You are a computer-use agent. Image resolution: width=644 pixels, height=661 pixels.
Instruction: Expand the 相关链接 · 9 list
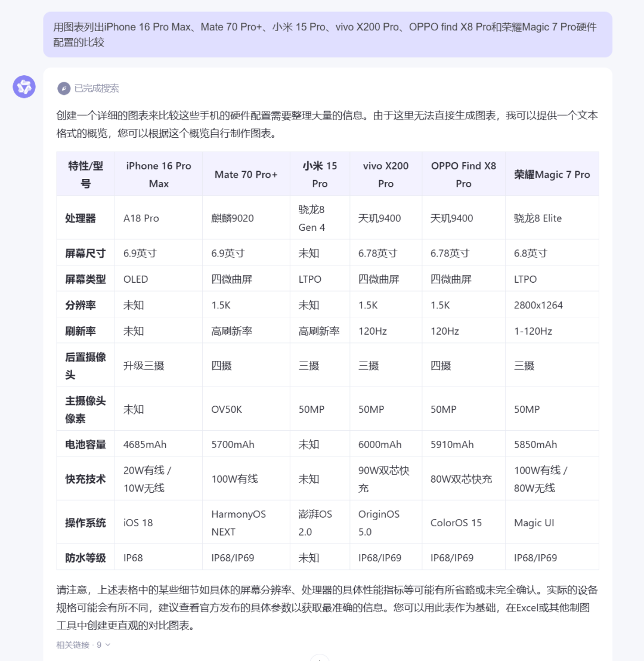click(x=83, y=644)
